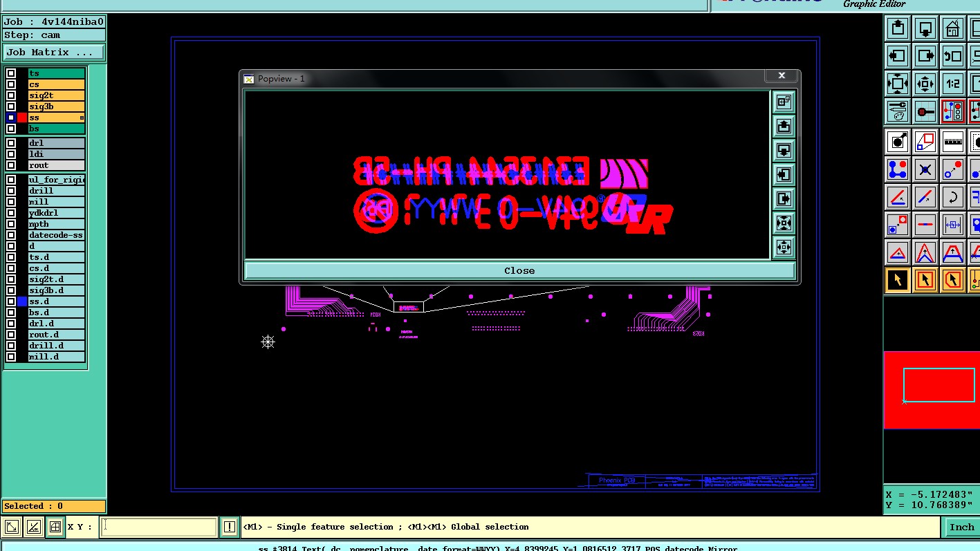This screenshot has width=980, height=551.
Task: Click the pan left icon in Popview
Action: [784, 174]
